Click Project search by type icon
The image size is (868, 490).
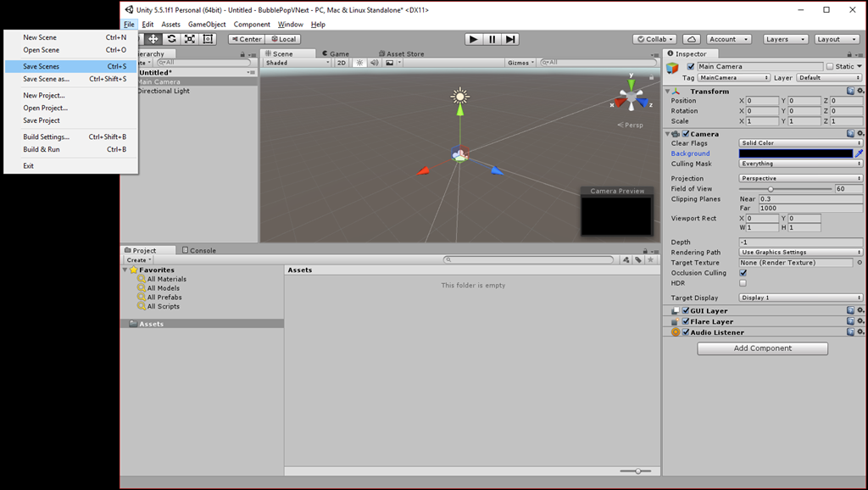point(626,259)
